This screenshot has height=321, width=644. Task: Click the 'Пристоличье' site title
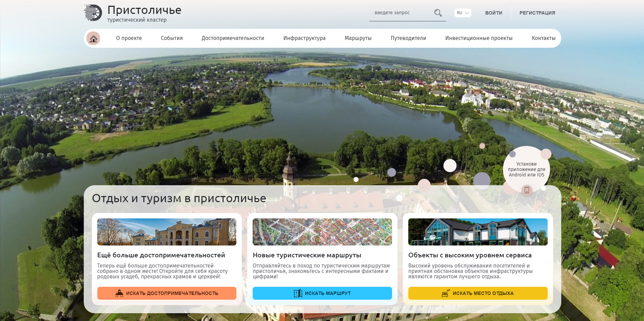(x=144, y=10)
